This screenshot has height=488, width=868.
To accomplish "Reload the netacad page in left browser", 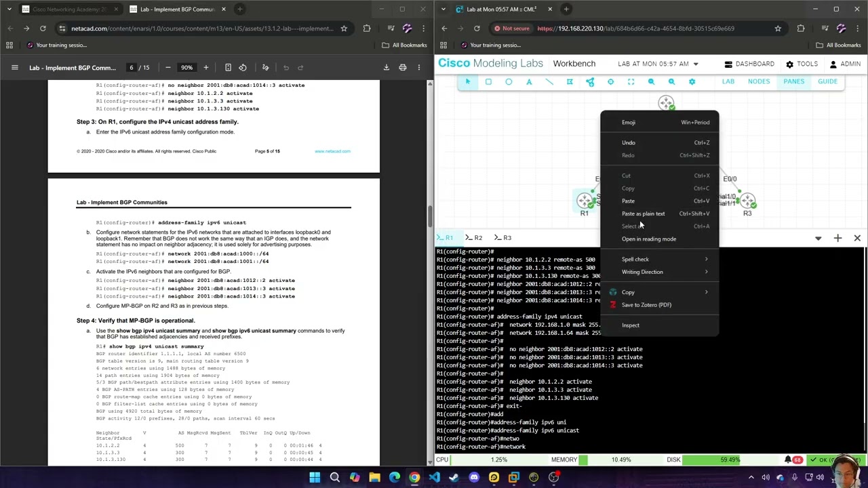I will (43, 28).
